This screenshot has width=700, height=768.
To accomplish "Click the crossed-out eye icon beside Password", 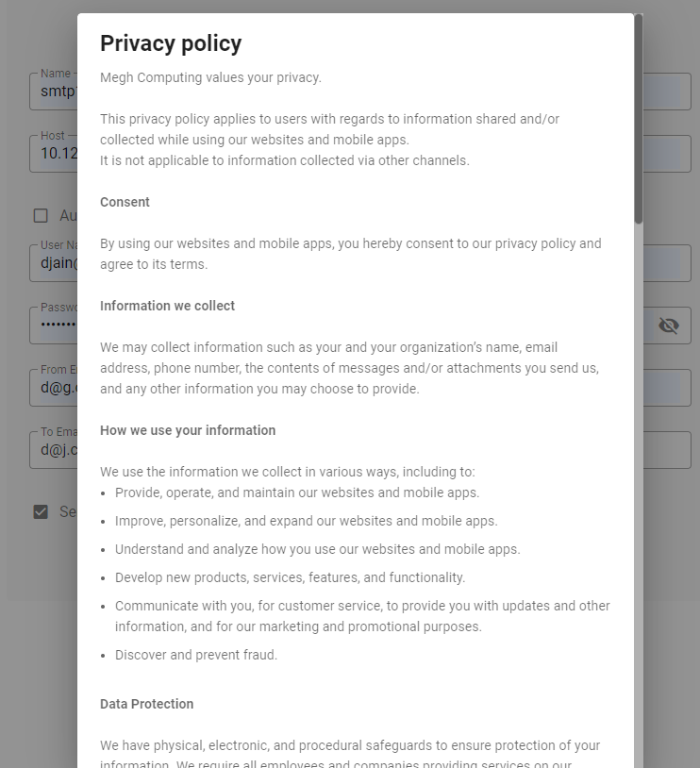I will click(669, 325).
